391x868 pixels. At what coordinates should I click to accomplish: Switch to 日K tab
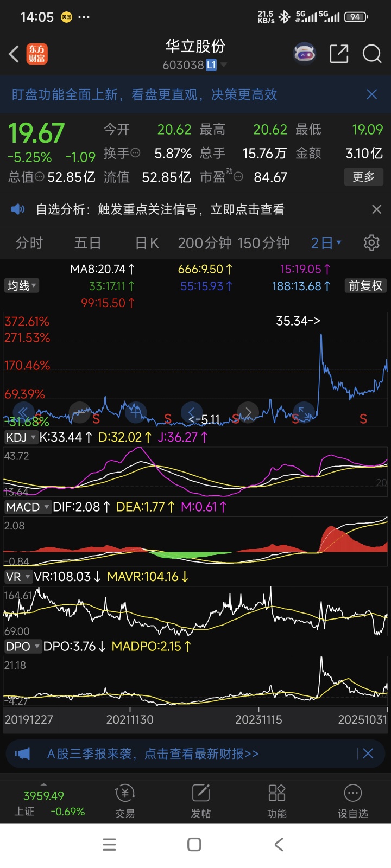tap(147, 242)
